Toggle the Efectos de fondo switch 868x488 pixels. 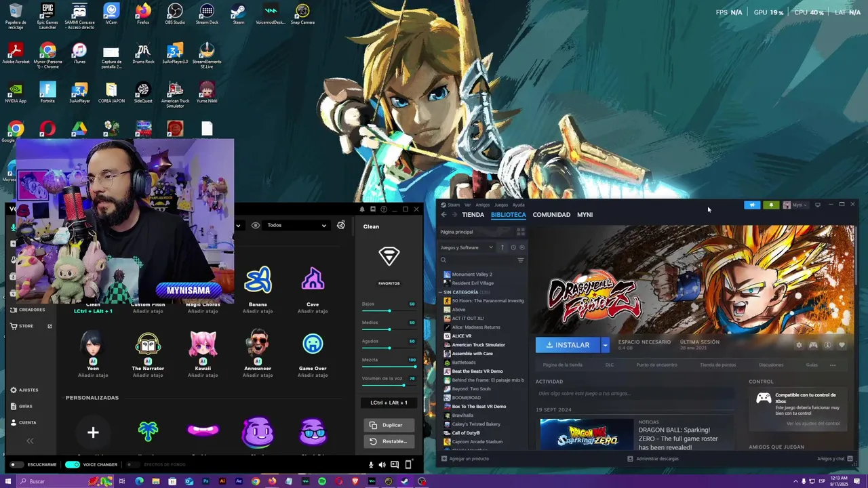(133, 464)
